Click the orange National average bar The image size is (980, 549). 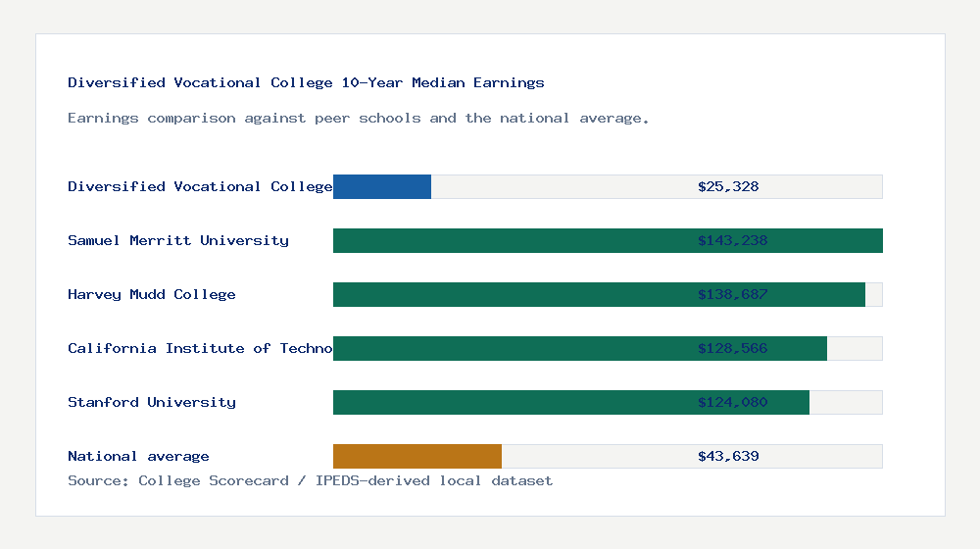417,457
